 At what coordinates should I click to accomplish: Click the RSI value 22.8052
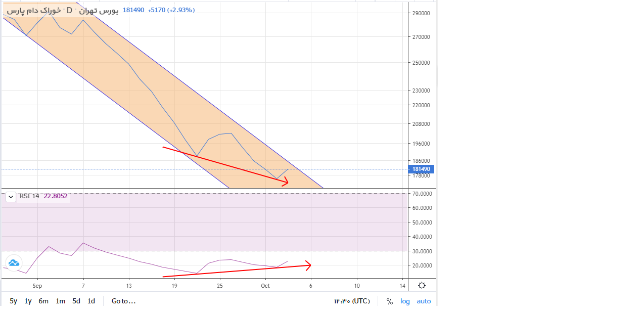click(56, 196)
